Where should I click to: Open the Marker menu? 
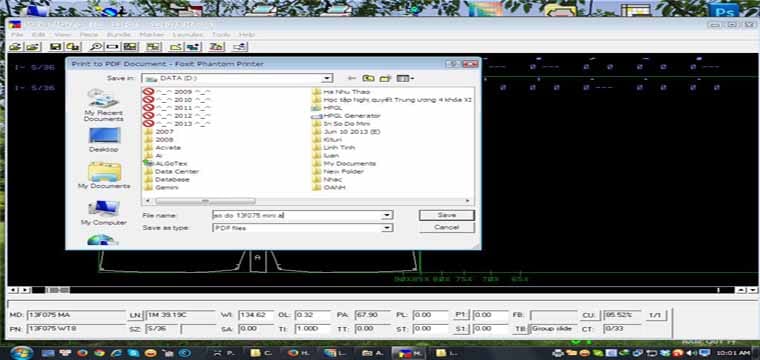[x=152, y=34]
